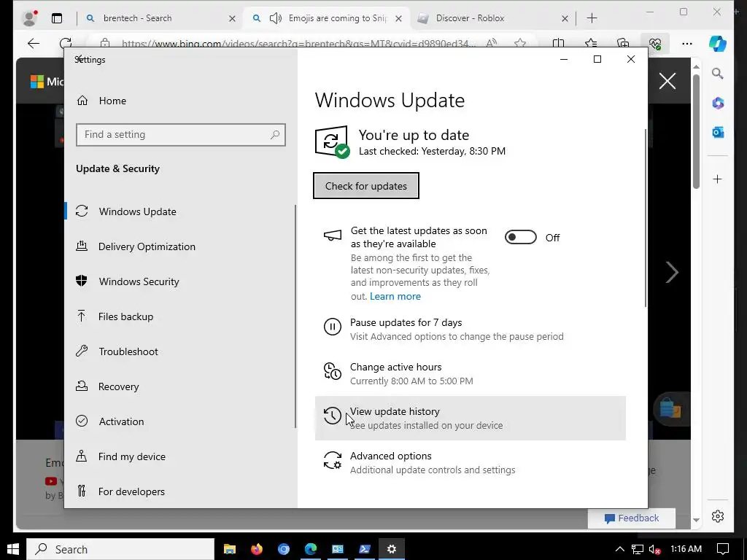Launch Firefox from taskbar

point(257,549)
